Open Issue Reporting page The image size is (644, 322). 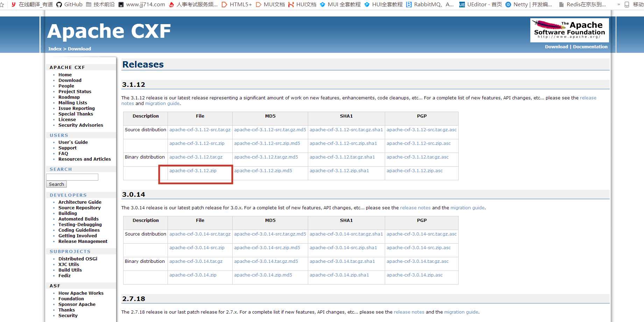tap(77, 108)
